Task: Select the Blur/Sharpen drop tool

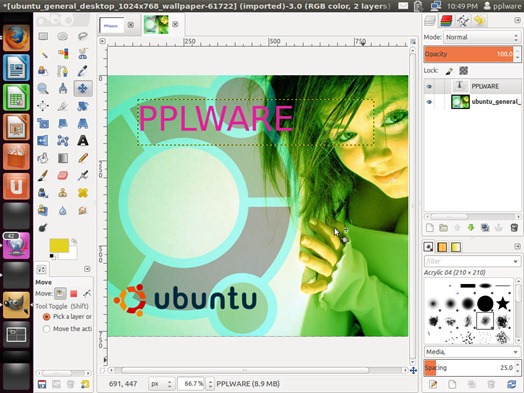Action: click(63, 211)
